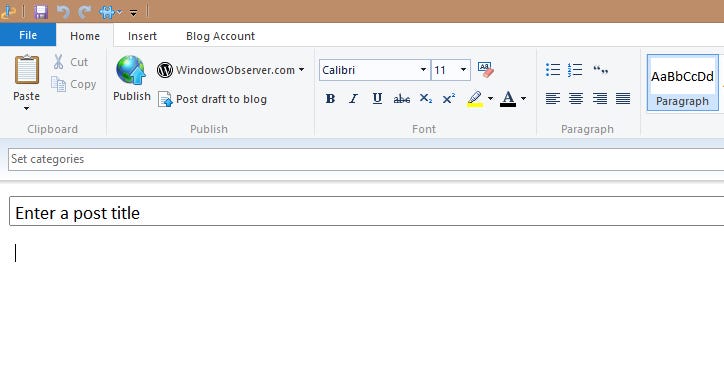The height and width of the screenshot is (391, 724).
Task: Toggle Italic formatting
Action: click(x=354, y=98)
